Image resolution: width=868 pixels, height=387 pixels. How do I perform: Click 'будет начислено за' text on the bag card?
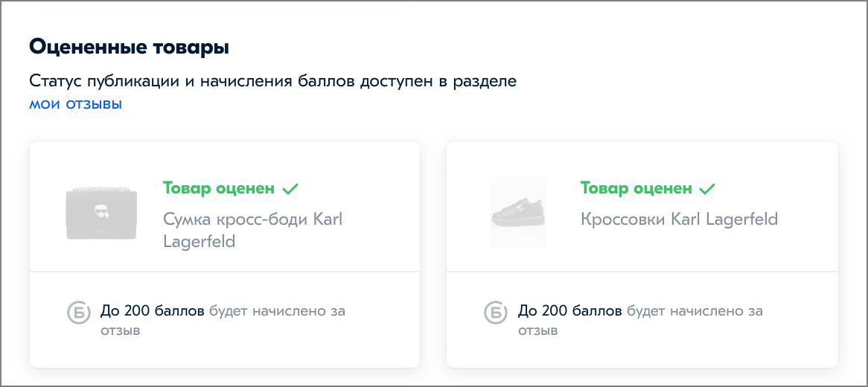coord(278,311)
